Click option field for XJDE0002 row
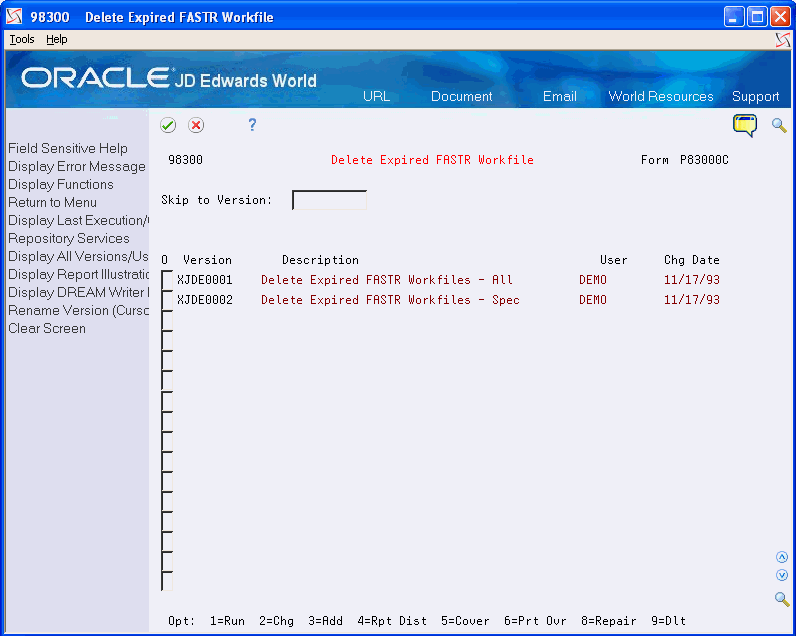 pyautogui.click(x=167, y=300)
